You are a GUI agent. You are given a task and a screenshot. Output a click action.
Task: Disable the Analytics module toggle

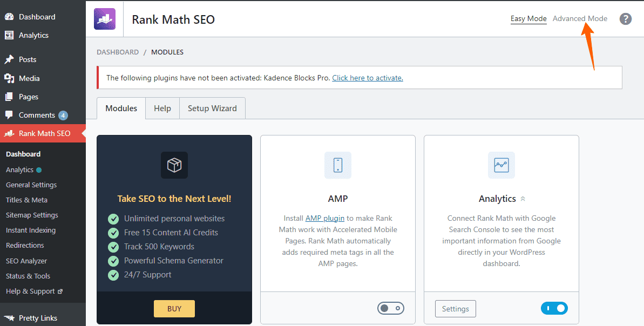[554, 308]
